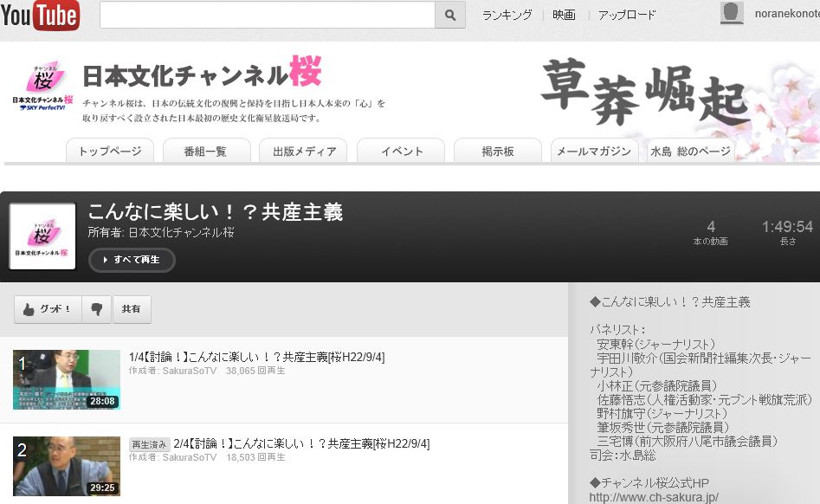Click the playlist channel thumbnail image
This screenshot has height=504, width=820.
(x=42, y=236)
